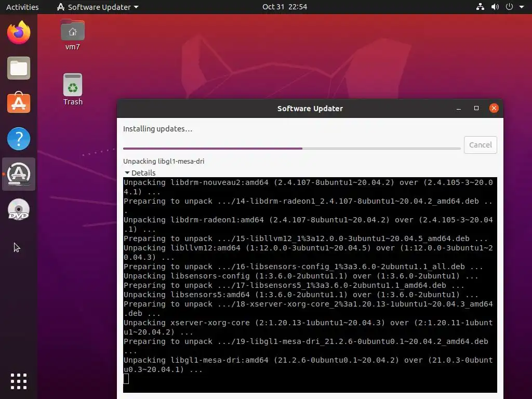Select Software Updater icon in dock
Image resolution: width=532 pixels, height=399 pixels.
(19, 174)
